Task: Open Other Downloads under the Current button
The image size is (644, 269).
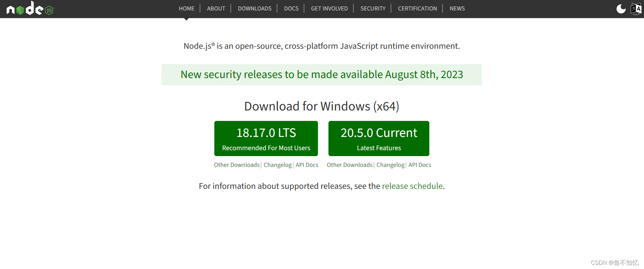Action: (x=349, y=165)
